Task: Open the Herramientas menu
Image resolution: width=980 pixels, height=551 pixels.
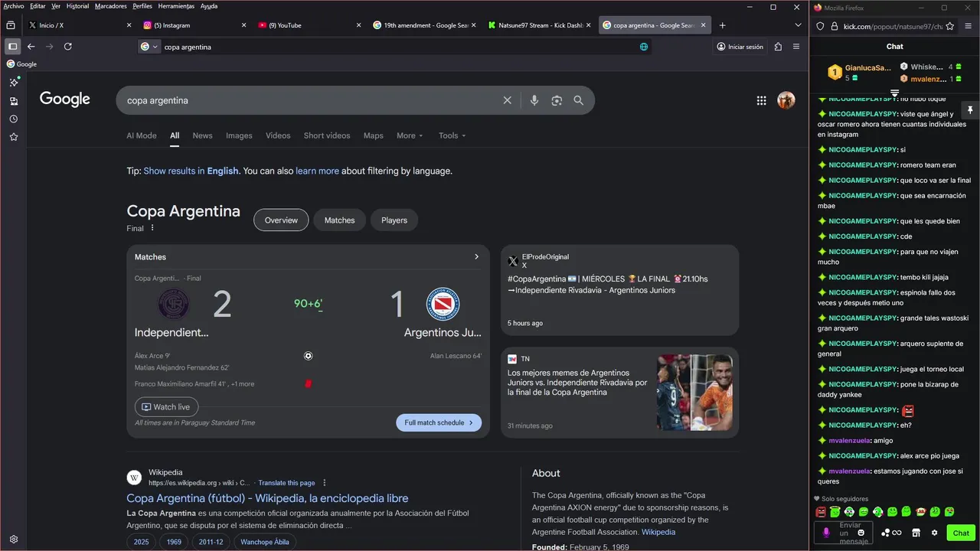Action: (177, 6)
